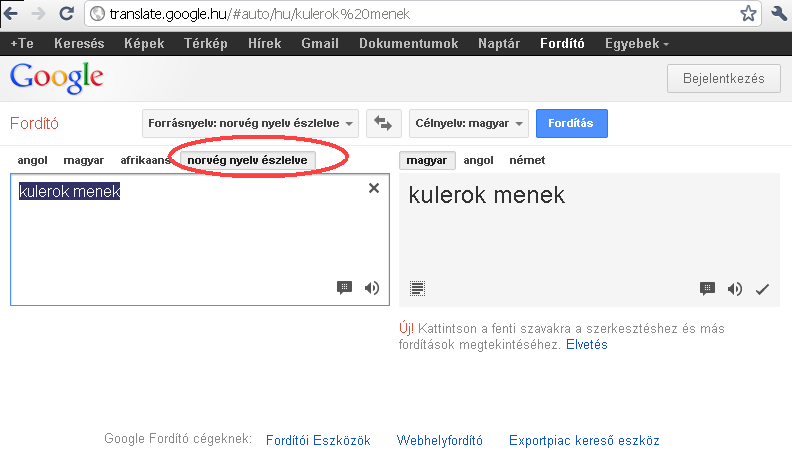Listen to the translated text audio
The height and width of the screenshot is (474, 792).
(x=735, y=289)
